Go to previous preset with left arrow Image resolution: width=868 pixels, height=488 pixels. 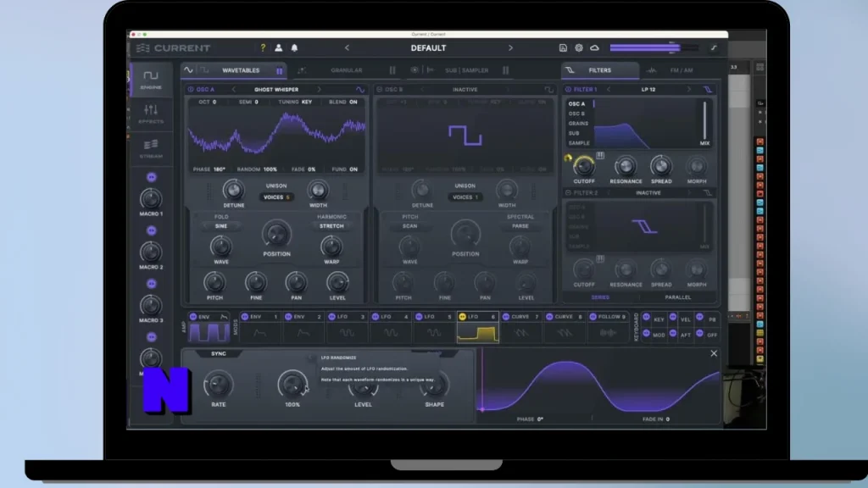pos(347,48)
